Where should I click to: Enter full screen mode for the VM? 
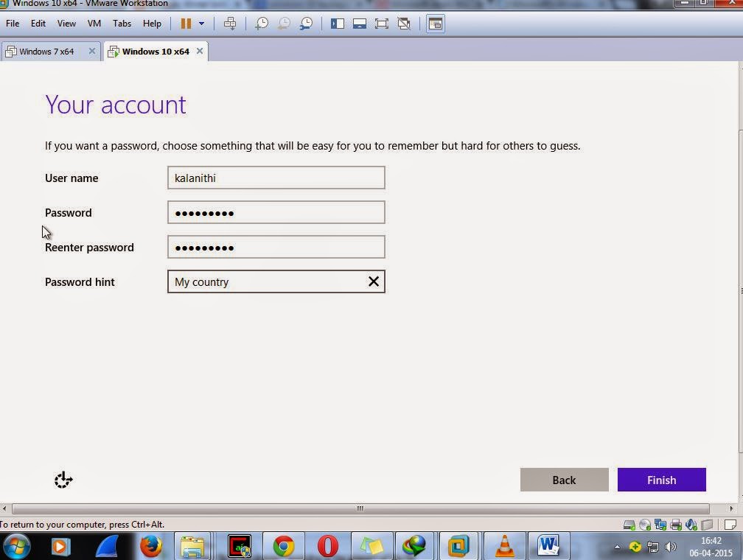click(382, 23)
